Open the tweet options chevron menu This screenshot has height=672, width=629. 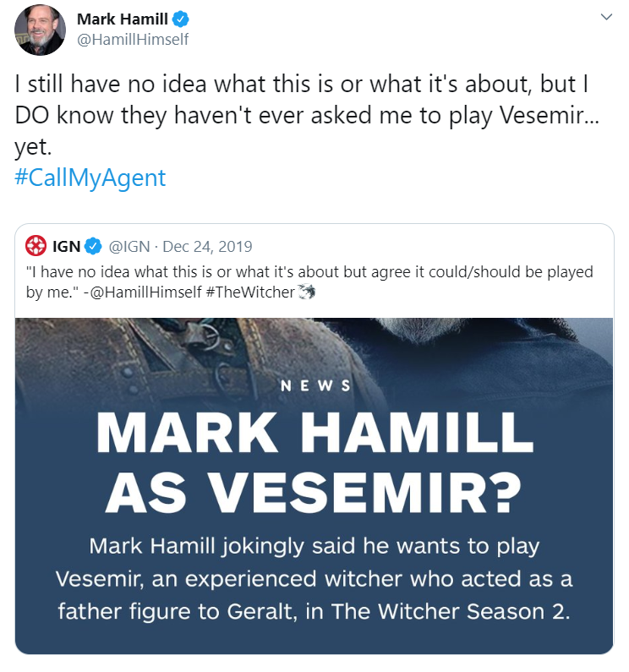[x=605, y=18]
